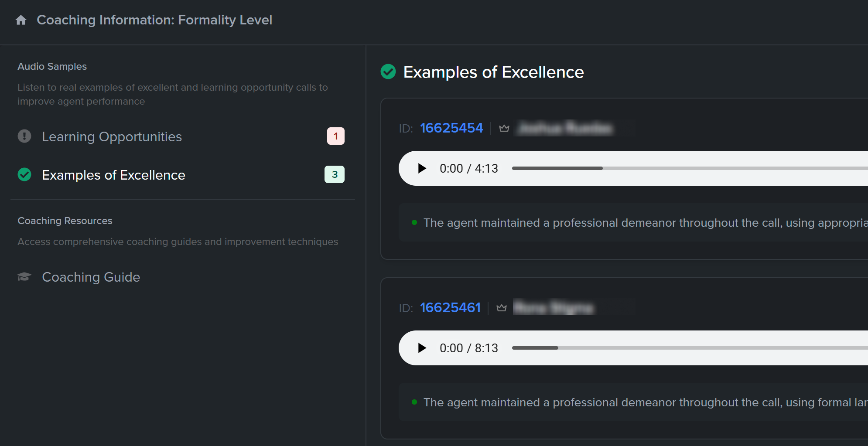Select Examples of Excellence in sidebar
868x446 pixels.
tap(113, 175)
